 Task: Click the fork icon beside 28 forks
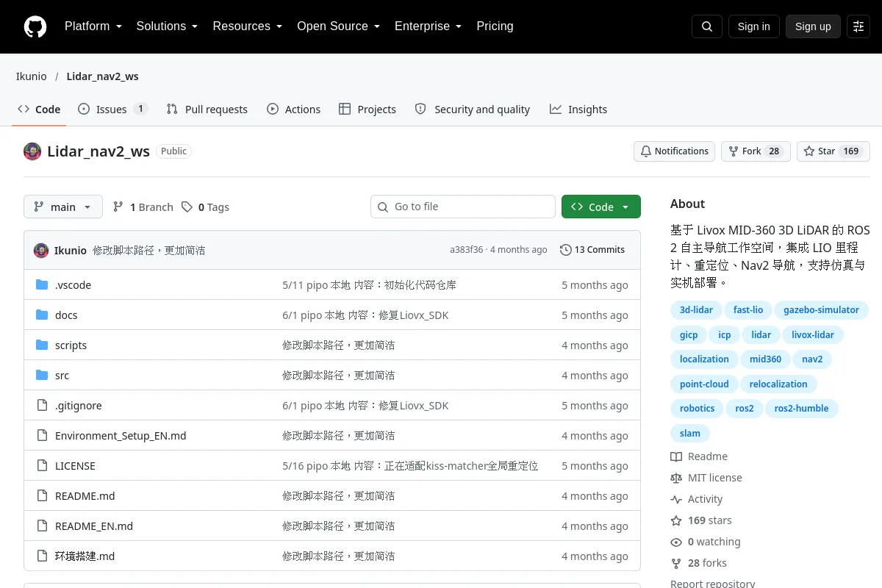coord(676,563)
